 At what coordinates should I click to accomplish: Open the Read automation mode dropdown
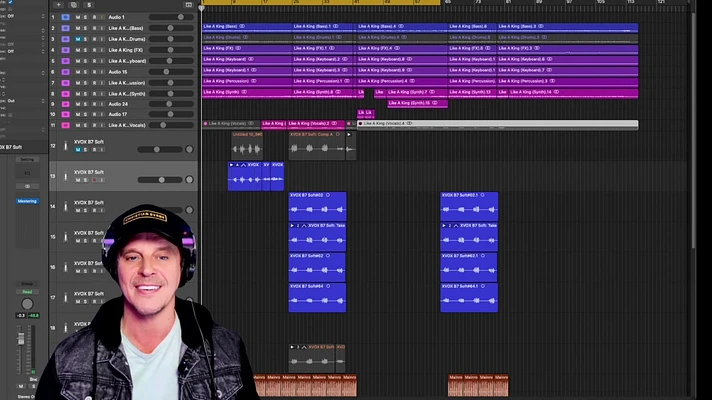tap(27, 292)
